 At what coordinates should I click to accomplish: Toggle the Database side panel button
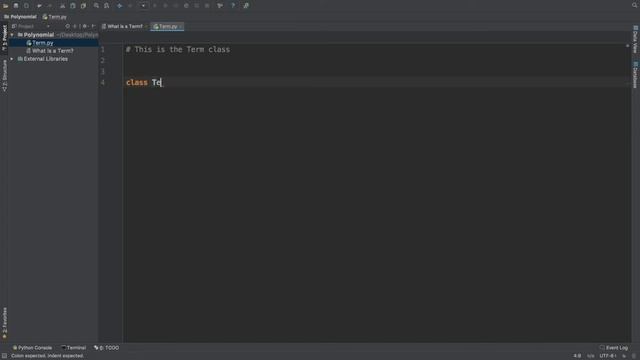635,75
